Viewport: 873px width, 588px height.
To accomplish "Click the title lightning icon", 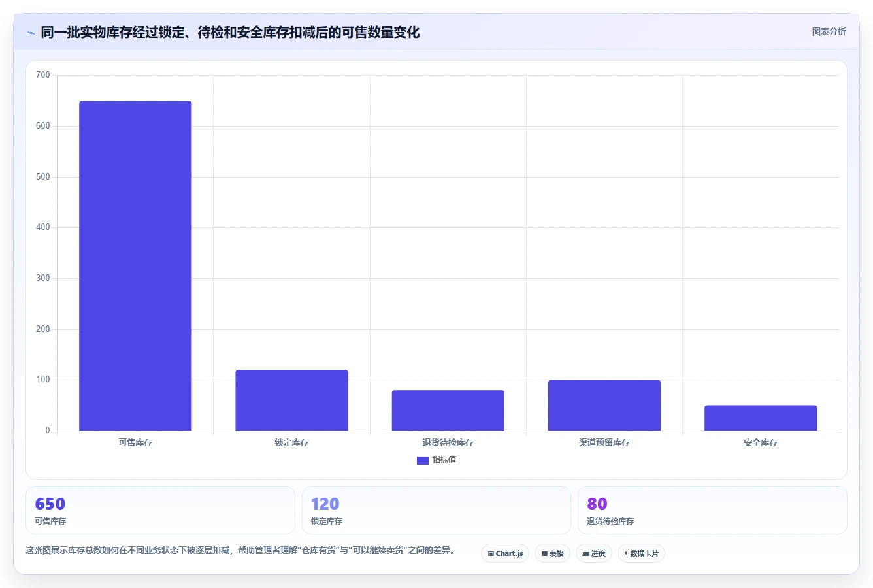I will pos(31,33).
